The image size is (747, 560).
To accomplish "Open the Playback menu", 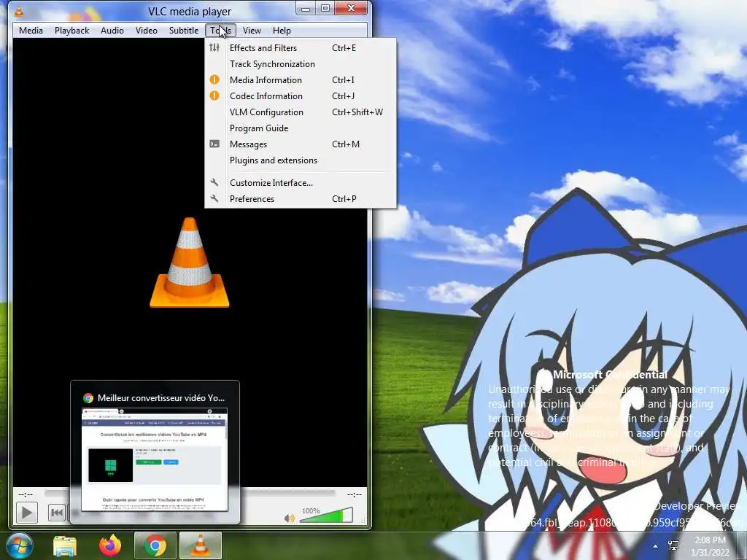I will pos(72,31).
